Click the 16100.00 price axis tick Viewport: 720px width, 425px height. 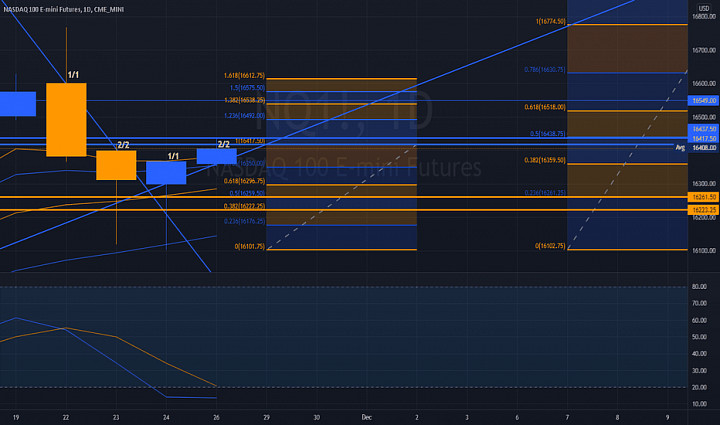(704, 251)
